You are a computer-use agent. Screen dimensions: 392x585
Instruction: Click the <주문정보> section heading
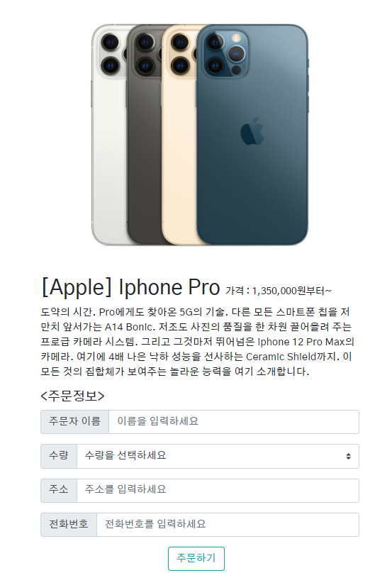tap(72, 396)
